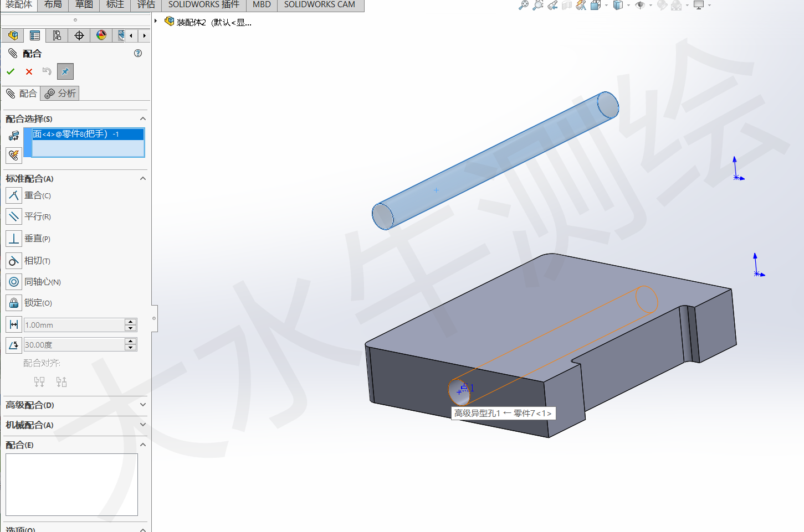Image resolution: width=804 pixels, height=532 pixels.
Task: Decrease the distance value with down spinner
Action: [x=131, y=328]
